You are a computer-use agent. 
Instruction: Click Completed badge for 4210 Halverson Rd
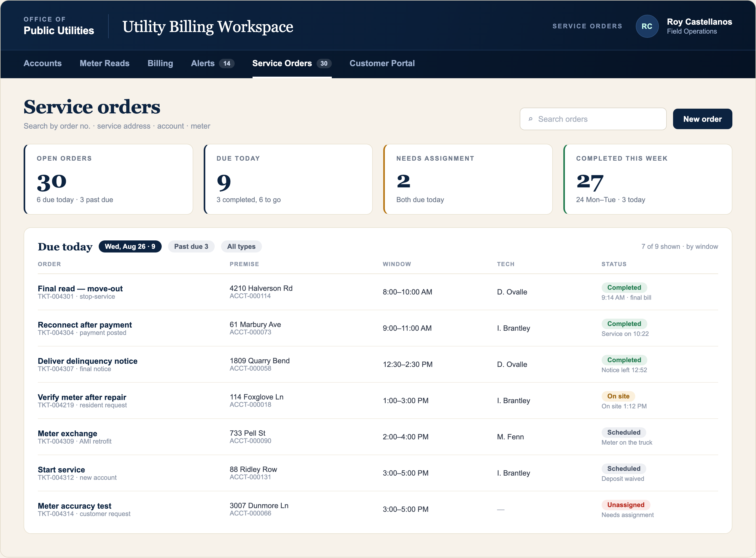click(x=624, y=287)
